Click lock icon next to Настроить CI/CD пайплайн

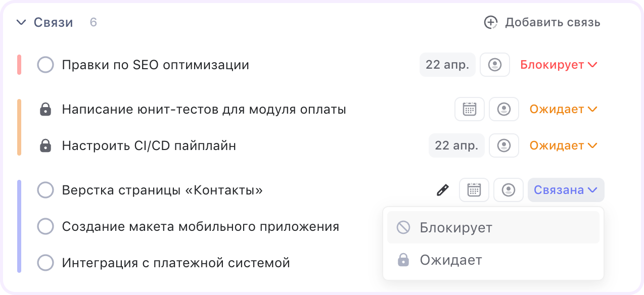(x=45, y=146)
